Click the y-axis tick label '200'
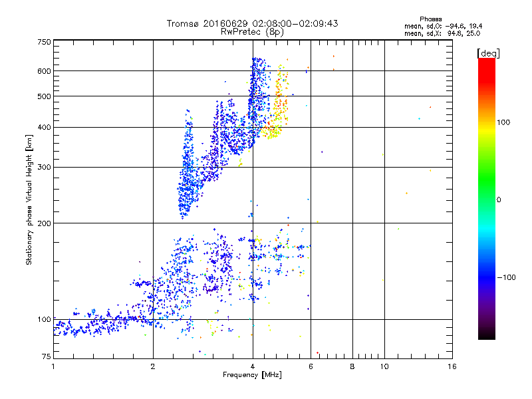The height and width of the screenshot is (399, 532). (44, 223)
